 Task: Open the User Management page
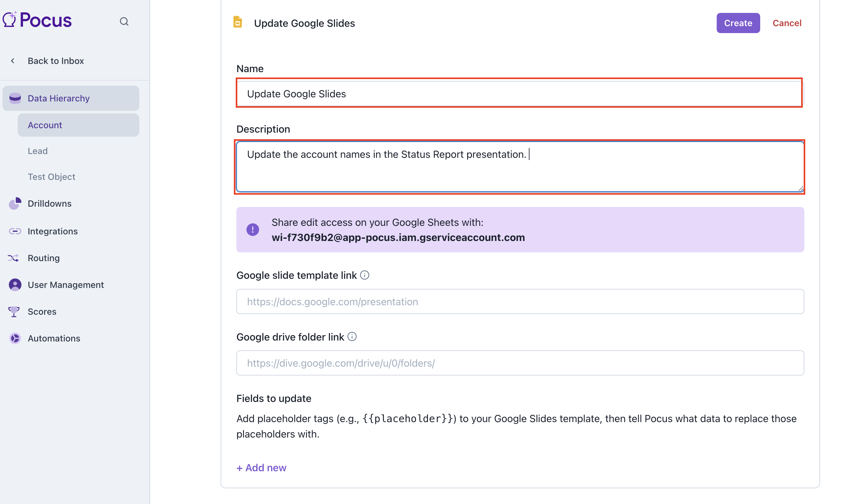66,285
